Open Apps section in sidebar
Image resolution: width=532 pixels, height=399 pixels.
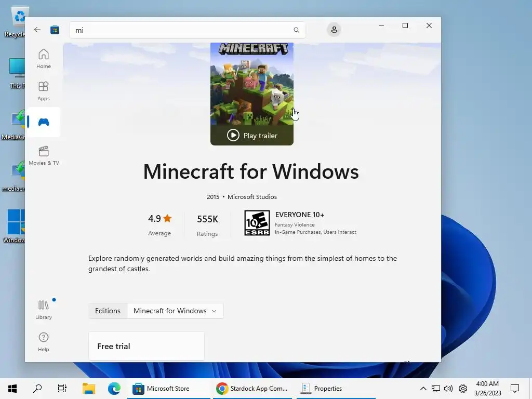click(x=44, y=91)
